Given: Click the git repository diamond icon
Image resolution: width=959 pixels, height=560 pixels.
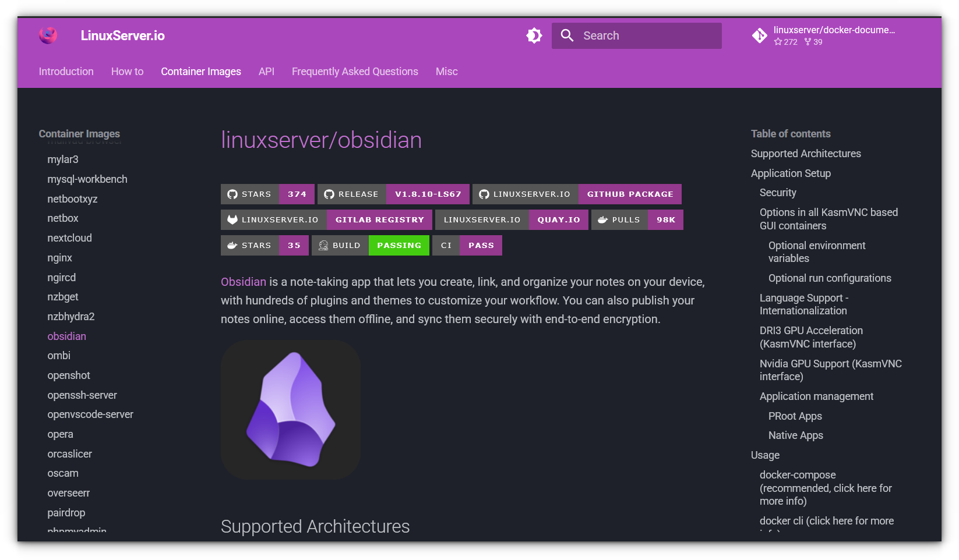Looking at the screenshot, I should coord(760,36).
